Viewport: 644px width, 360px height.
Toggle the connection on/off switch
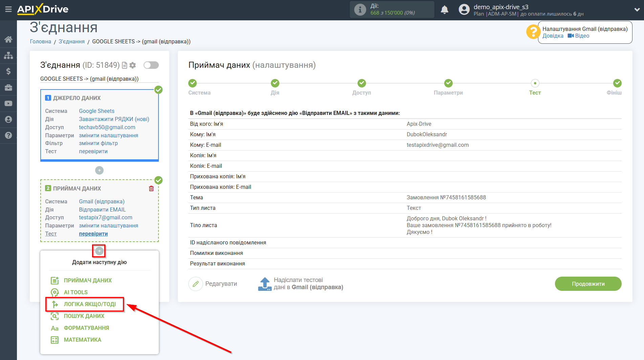point(151,65)
